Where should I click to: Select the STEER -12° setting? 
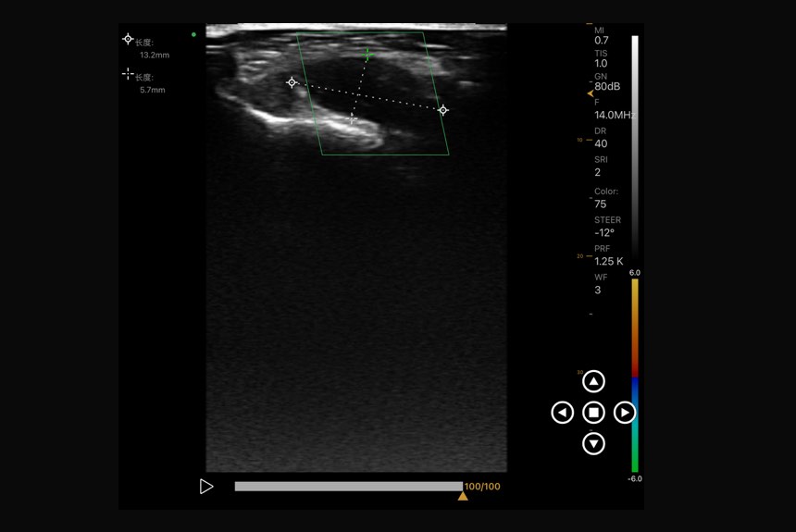607,227
